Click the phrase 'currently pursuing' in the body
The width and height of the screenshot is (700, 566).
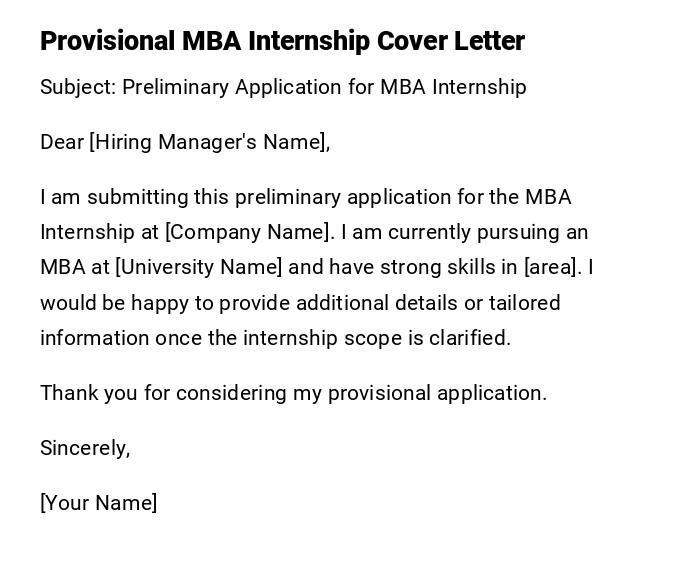[474, 232]
